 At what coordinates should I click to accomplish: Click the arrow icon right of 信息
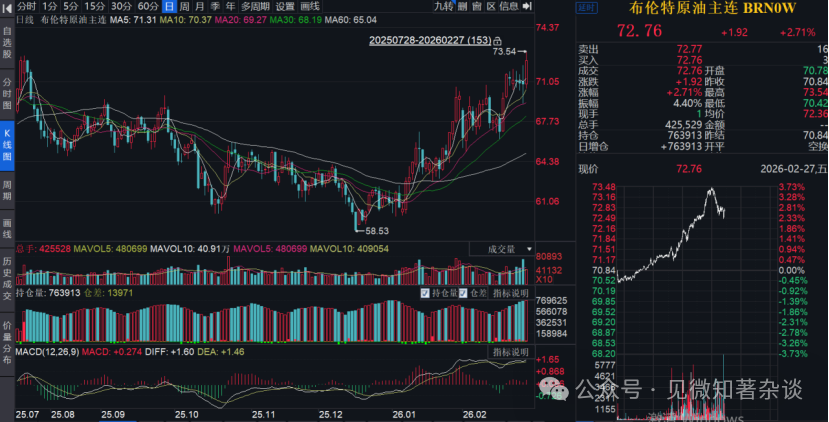point(528,6)
